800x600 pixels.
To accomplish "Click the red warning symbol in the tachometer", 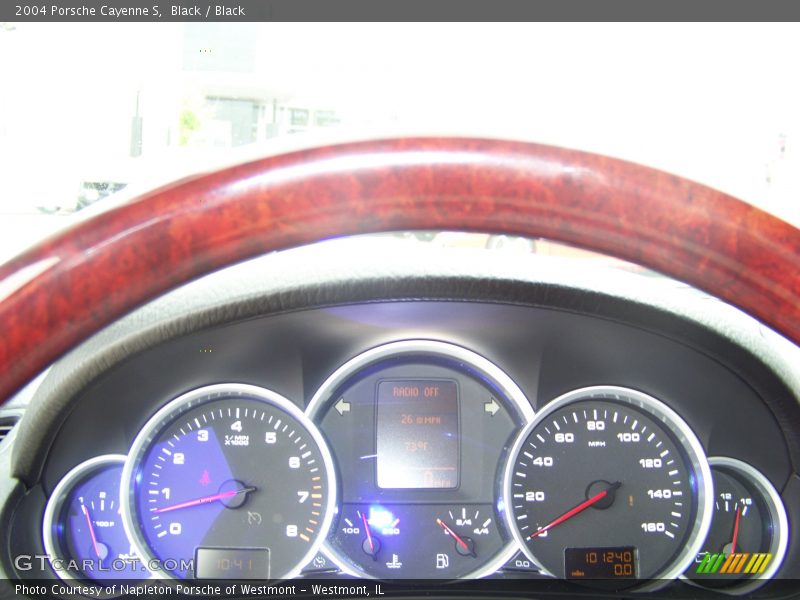I will coord(205,478).
